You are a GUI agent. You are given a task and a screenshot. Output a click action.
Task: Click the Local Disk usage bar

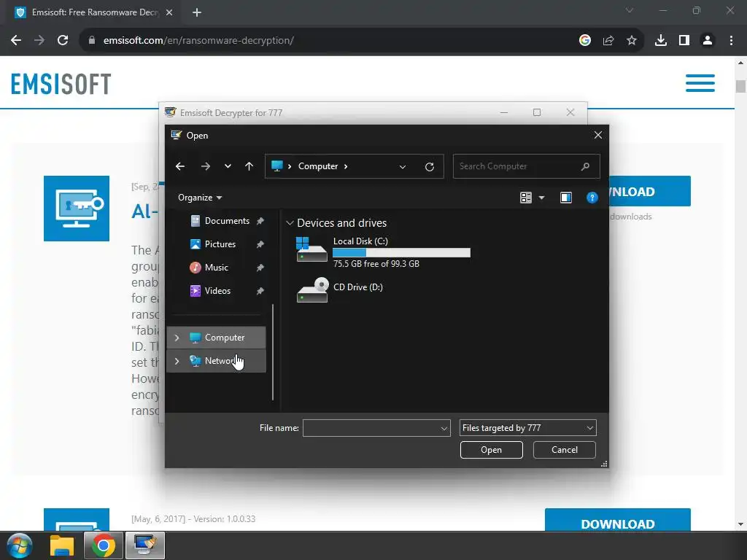click(x=402, y=253)
